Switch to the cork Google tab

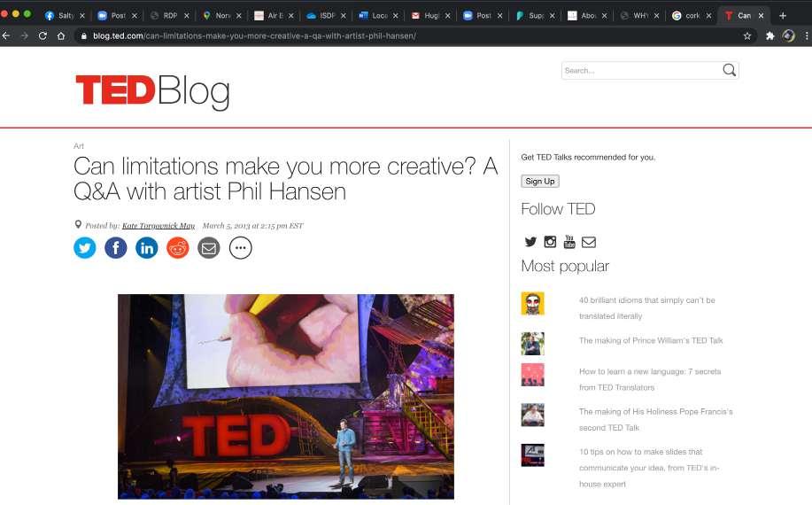click(x=692, y=16)
